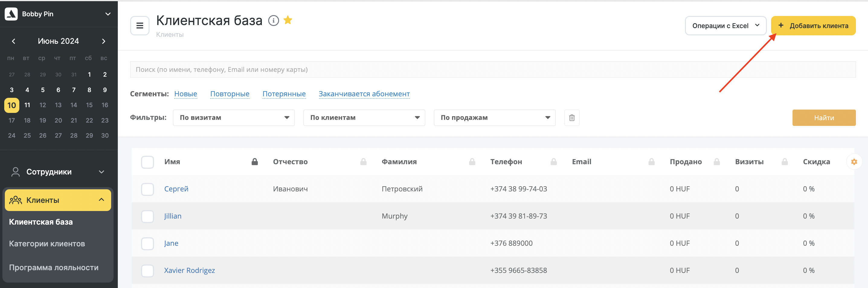Viewport: 868px width, 288px height.
Task: Select the Потерянные segment
Action: (284, 94)
